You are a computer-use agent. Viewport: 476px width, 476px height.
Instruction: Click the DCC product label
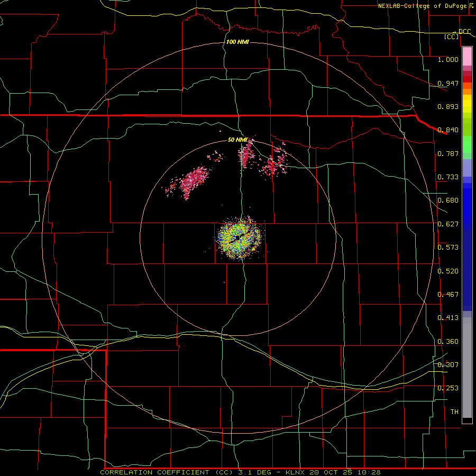[464, 31]
